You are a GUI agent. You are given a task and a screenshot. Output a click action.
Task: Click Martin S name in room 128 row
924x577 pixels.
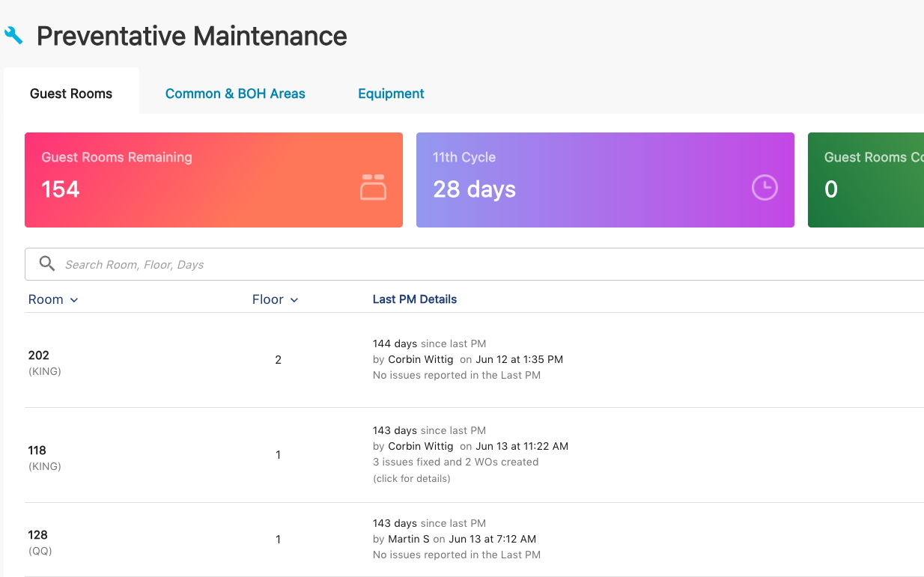tap(408, 539)
